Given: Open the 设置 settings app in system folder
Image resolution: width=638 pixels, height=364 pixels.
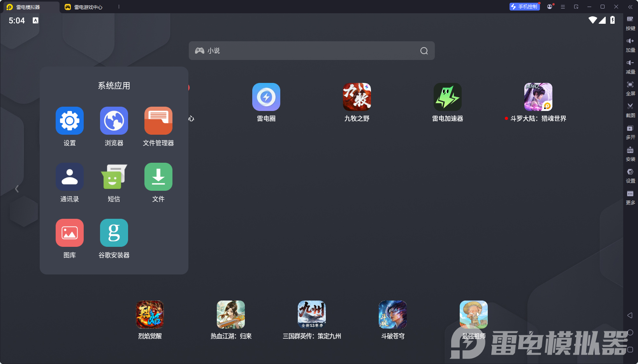Looking at the screenshot, I should tap(70, 121).
